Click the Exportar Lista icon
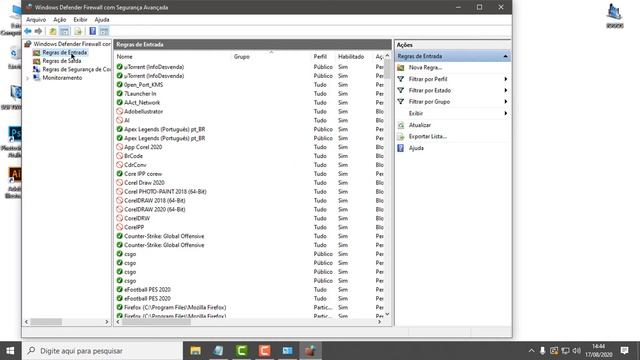The height and width of the screenshot is (360, 640). [401, 137]
